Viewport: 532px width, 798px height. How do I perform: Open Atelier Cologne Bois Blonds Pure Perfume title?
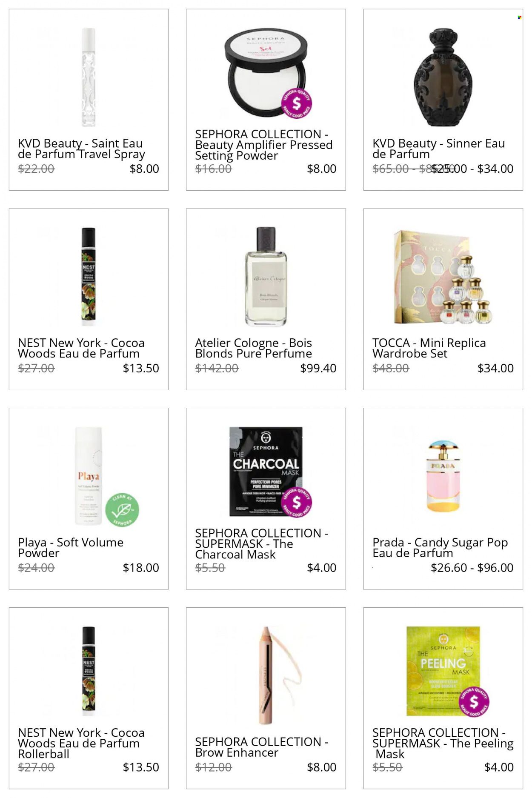pyautogui.click(x=254, y=348)
